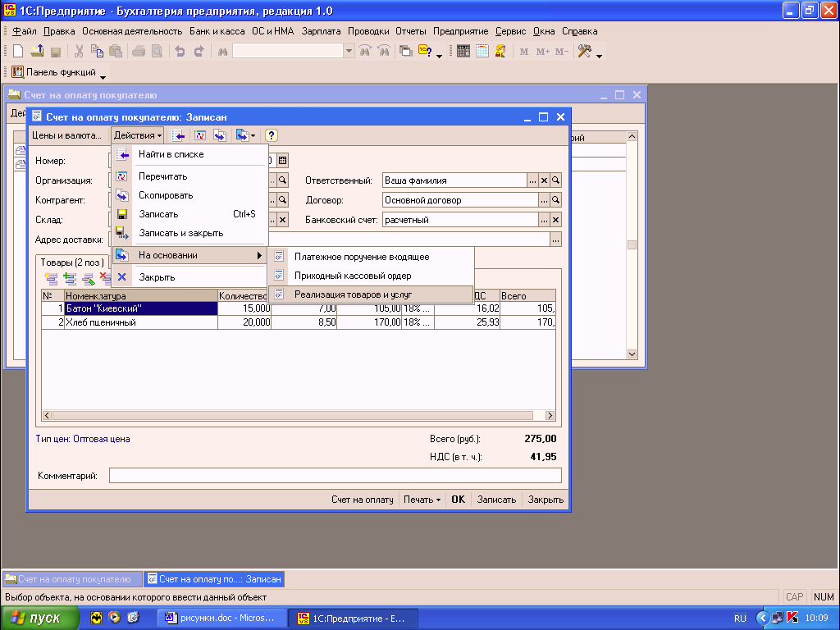
Task: Click the binoculars search icon in main toolbar
Action: click(x=221, y=51)
